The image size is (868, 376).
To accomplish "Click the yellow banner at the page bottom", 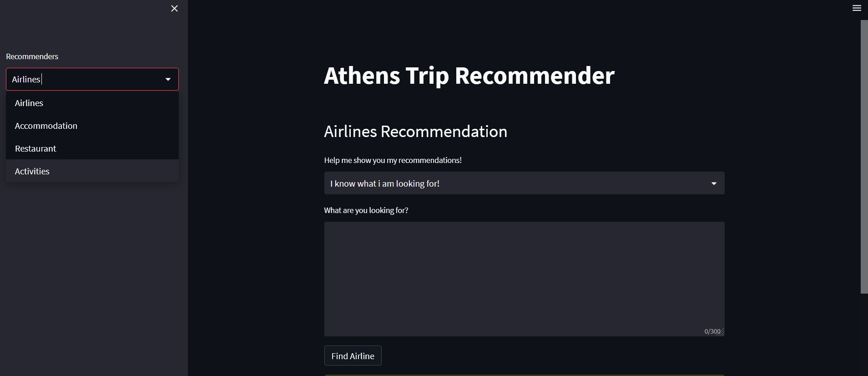I will 523,375.
